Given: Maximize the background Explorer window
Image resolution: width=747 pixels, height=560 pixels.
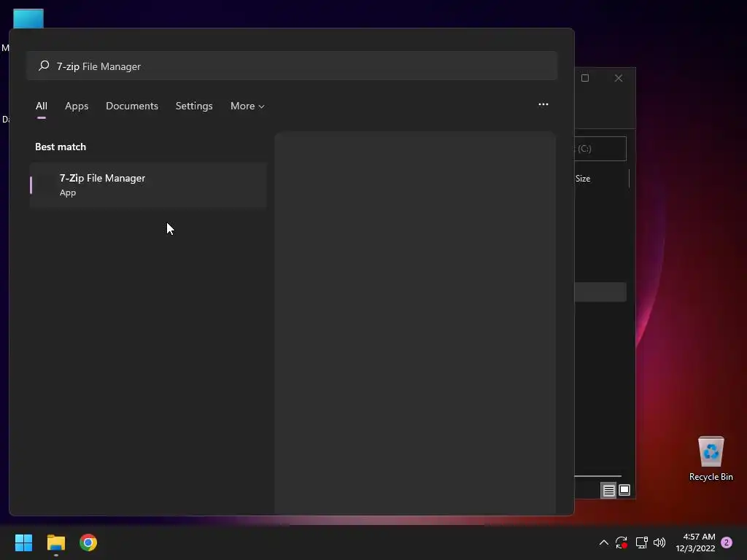Looking at the screenshot, I should [x=585, y=78].
